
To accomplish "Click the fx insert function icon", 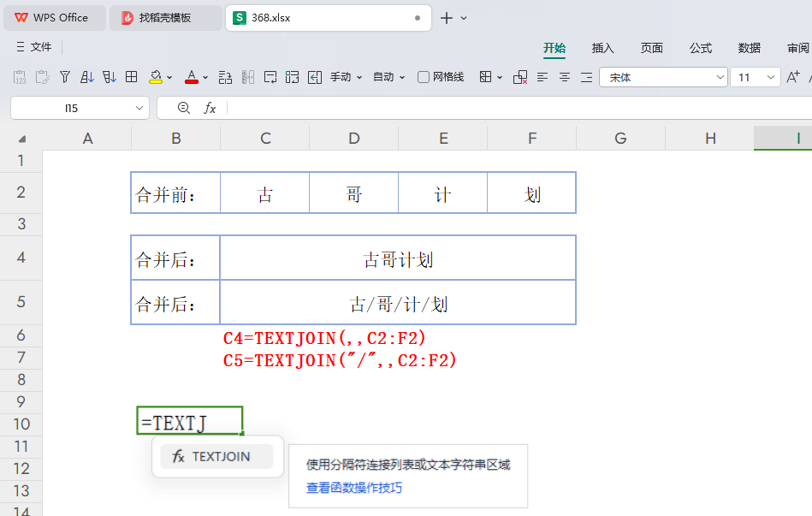I will [x=210, y=108].
